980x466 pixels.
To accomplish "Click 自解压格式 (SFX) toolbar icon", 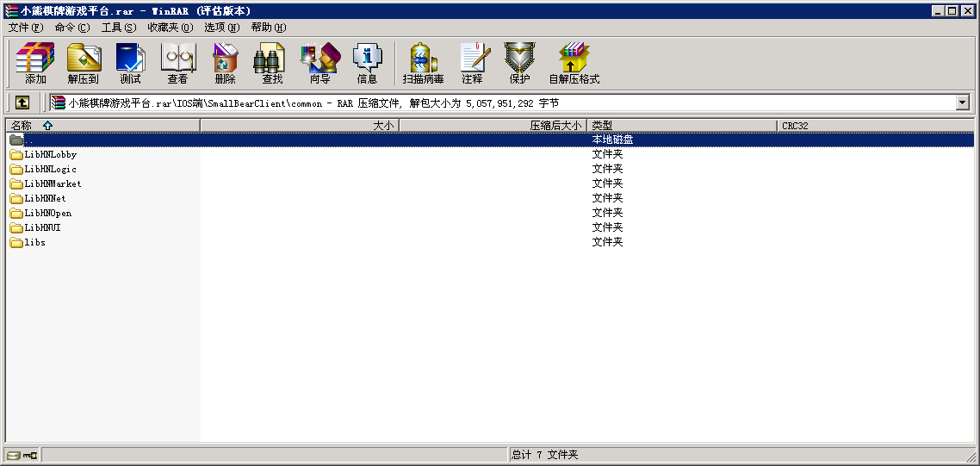I will pyautogui.click(x=574, y=63).
